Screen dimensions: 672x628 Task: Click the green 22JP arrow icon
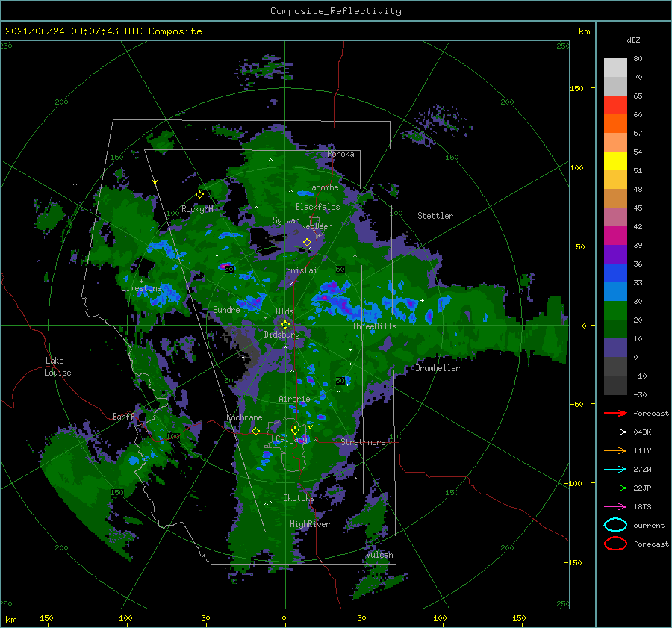615,488
